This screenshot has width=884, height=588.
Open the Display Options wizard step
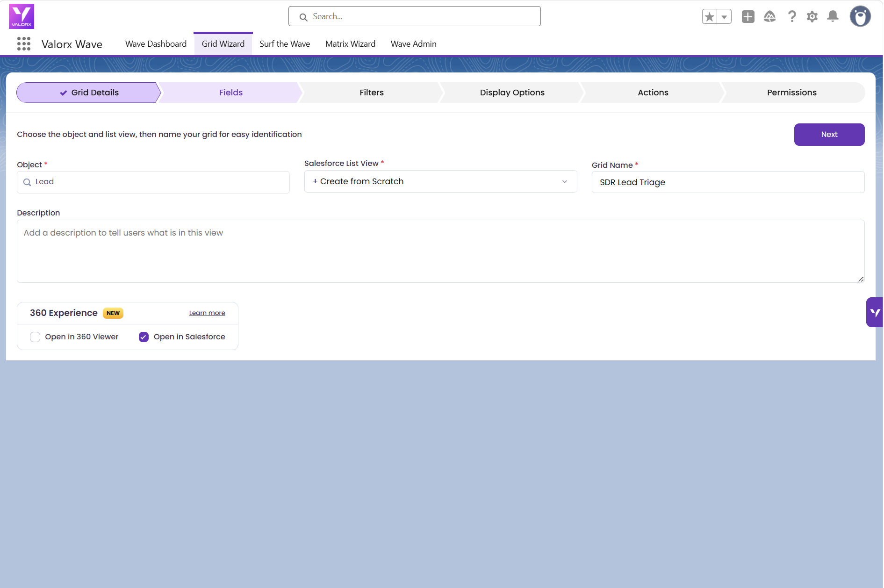[512, 93]
